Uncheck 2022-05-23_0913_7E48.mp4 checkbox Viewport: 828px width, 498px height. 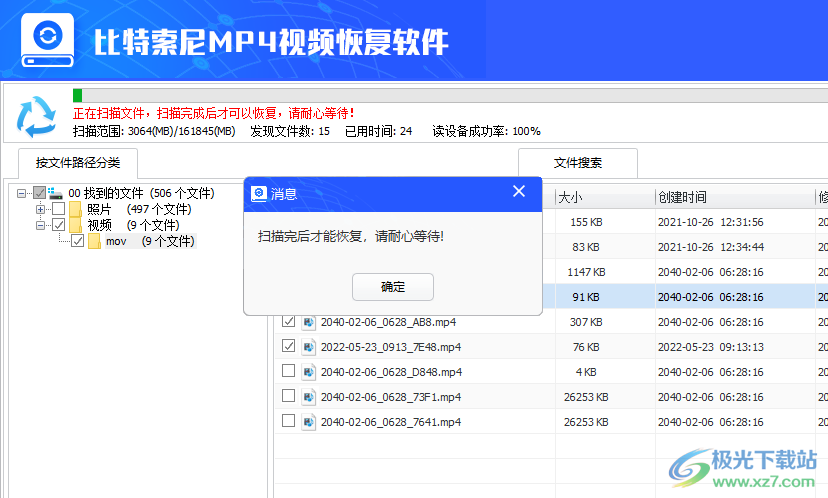[288, 346]
